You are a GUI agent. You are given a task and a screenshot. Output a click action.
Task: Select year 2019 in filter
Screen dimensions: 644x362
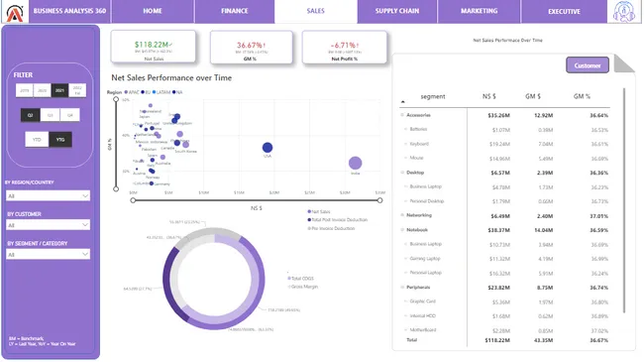(x=24, y=90)
